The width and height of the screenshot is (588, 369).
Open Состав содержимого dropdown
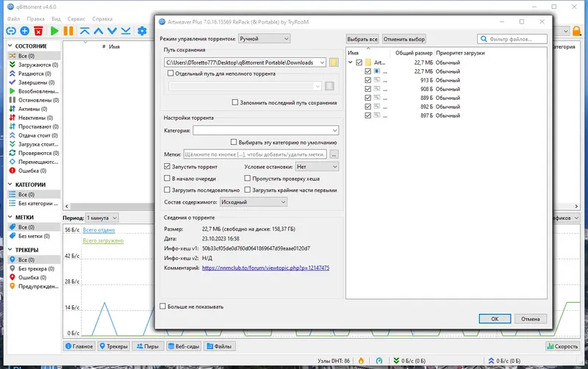pos(253,201)
